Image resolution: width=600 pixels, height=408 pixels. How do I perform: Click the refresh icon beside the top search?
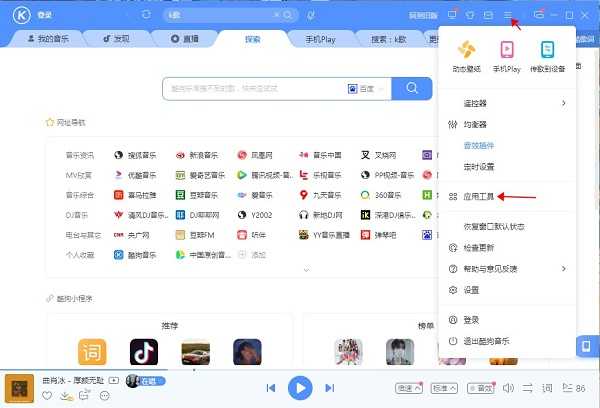(x=146, y=15)
